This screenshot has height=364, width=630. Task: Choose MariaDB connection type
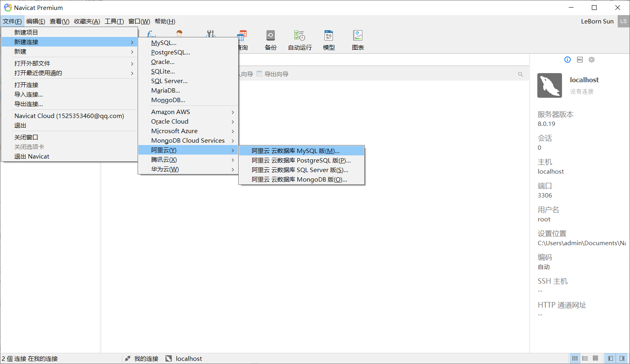pyautogui.click(x=188, y=91)
